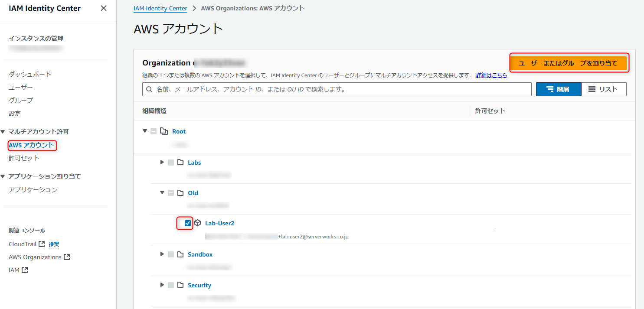Click IAM external link icon
This screenshot has width=644, height=309.
[x=25, y=270]
